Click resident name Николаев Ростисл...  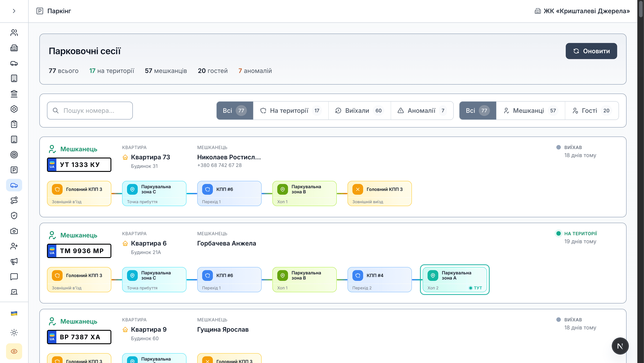pyautogui.click(x=229, y=157)
